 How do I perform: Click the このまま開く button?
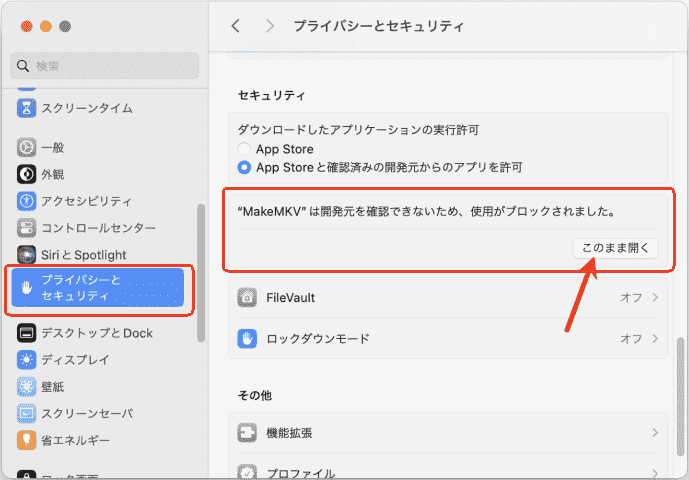tap(616, 248)
